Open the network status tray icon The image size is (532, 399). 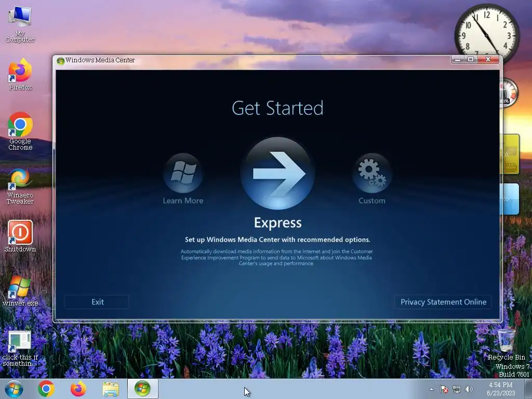tap(457, 389)
